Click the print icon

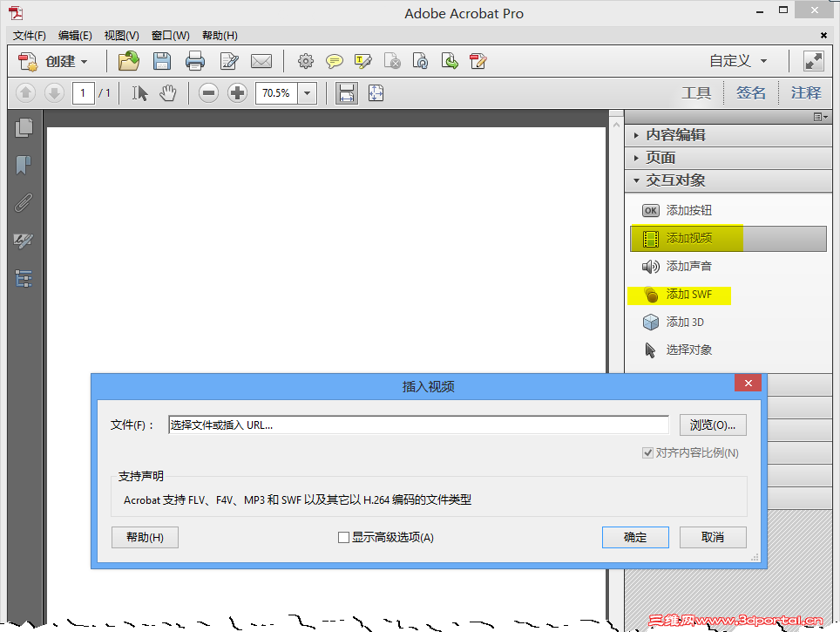pos(195,61)
